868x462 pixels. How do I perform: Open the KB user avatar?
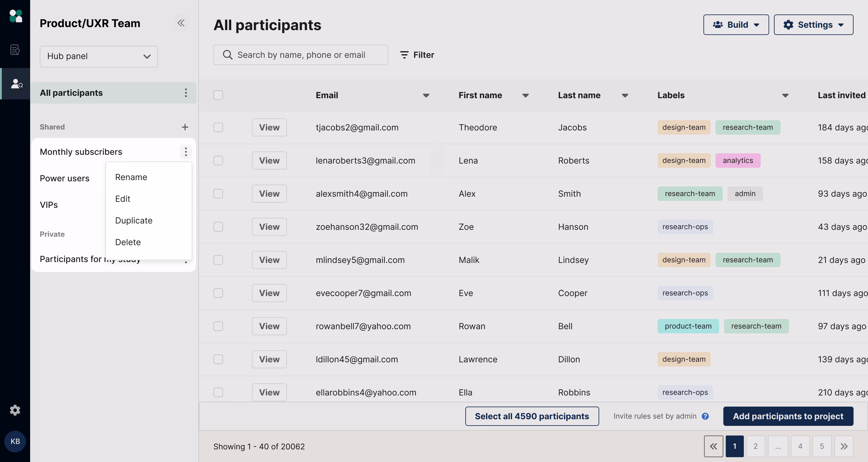tap(15, 441)
